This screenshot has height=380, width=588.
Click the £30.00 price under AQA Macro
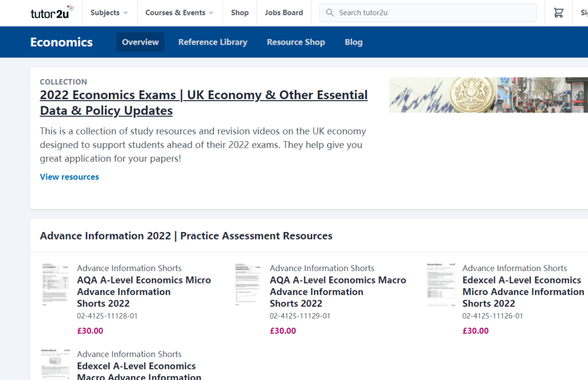tap(283, 331)
